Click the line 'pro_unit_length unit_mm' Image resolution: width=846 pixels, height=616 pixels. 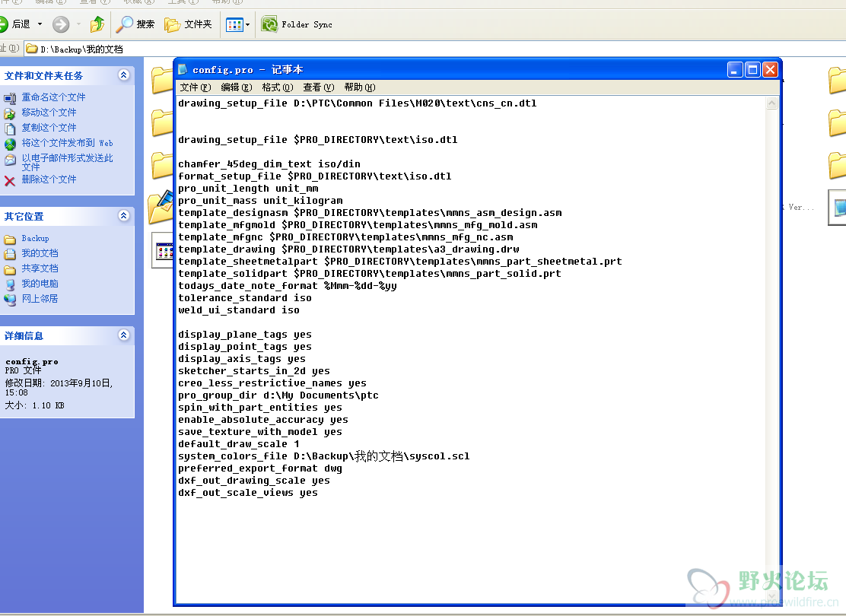tap(248, 189)
